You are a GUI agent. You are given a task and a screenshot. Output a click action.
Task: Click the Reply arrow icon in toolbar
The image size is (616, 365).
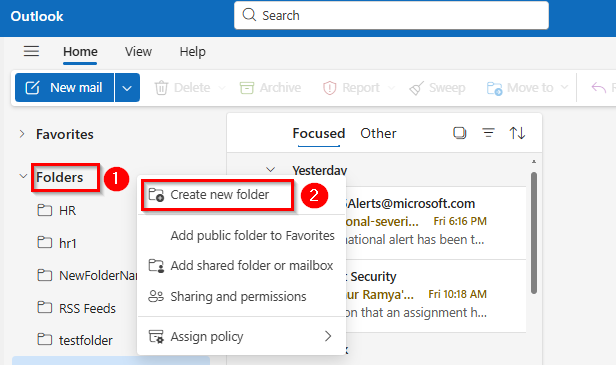pos(598,88)
